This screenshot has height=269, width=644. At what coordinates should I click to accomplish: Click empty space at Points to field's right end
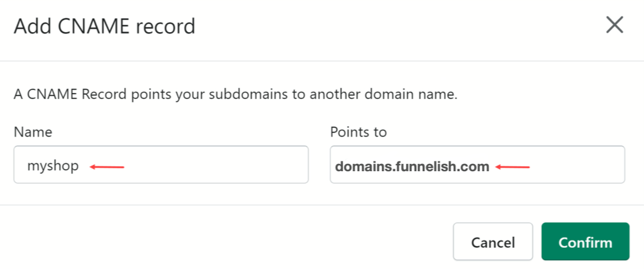coord(577,165)
